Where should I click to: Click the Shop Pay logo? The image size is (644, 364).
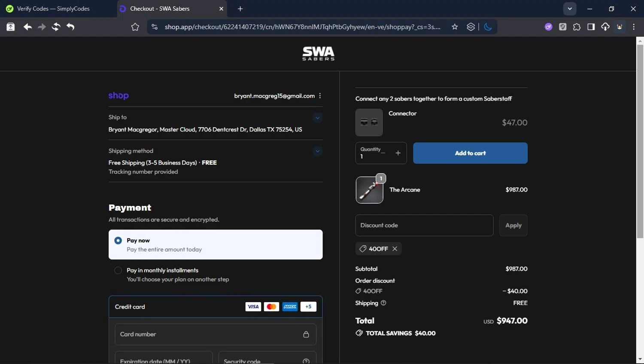(118, 95)
